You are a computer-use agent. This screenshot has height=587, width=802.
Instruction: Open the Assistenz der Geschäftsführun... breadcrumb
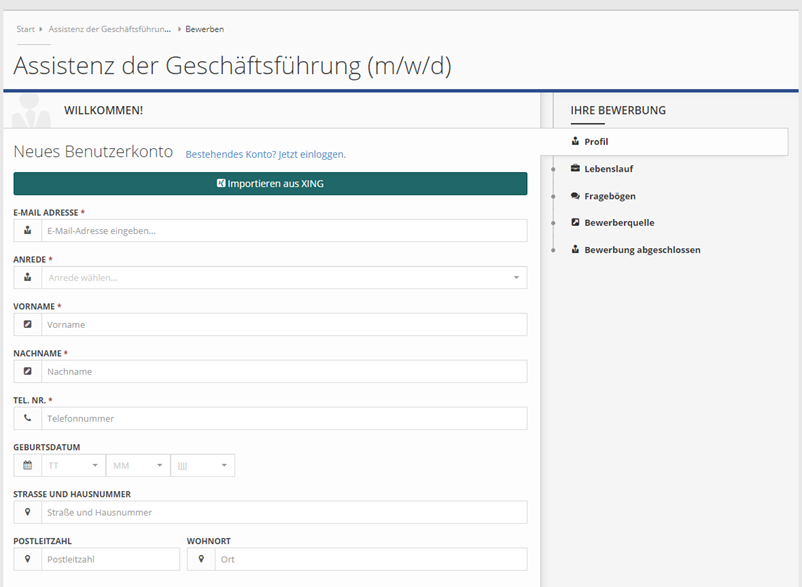tap(110, 29)
